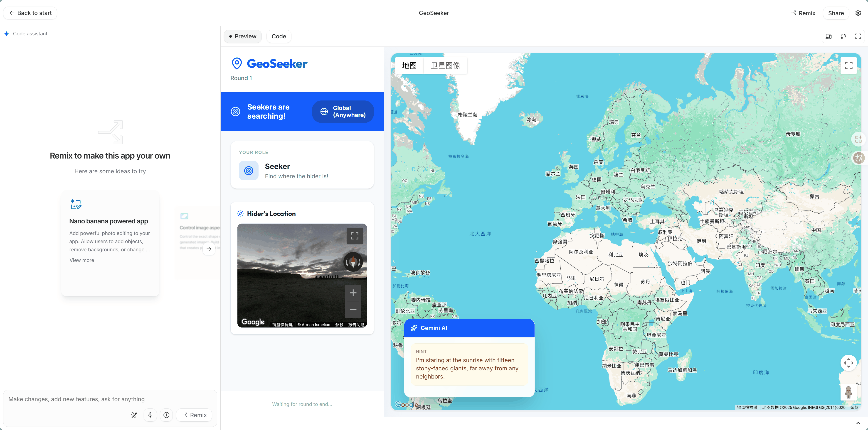Switch to the Code tab
This screenshot has width=868, height=430.
(x=279, y=36)
